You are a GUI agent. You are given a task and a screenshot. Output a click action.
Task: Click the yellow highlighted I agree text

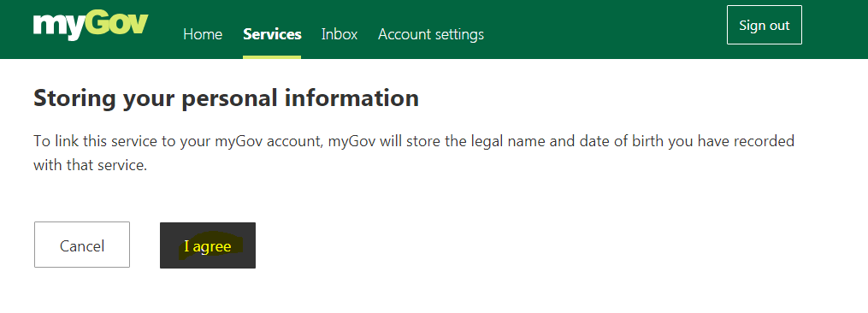point(208,246)
